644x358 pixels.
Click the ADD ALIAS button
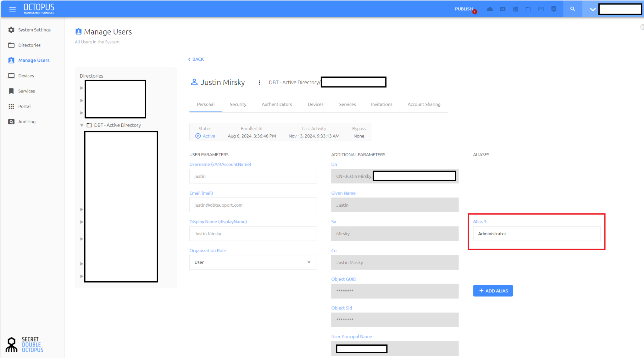493,291
